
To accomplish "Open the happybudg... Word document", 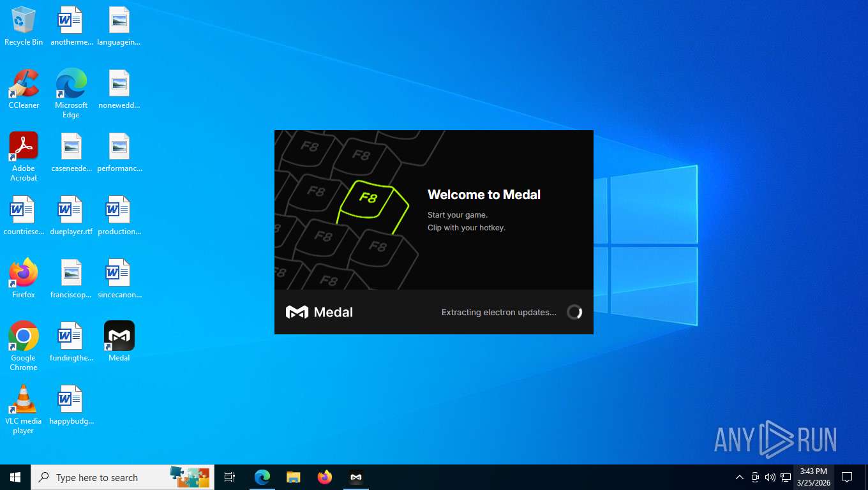I will click(71, 405).
